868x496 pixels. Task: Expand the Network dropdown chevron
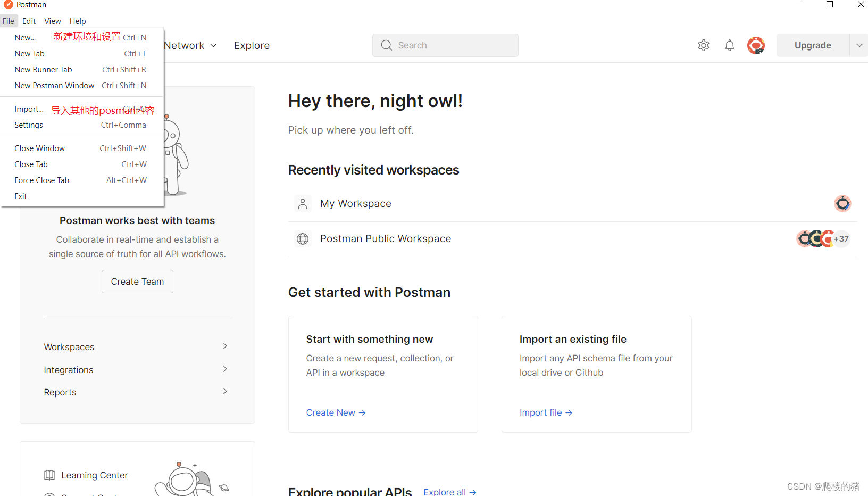(x=213, y=46)
